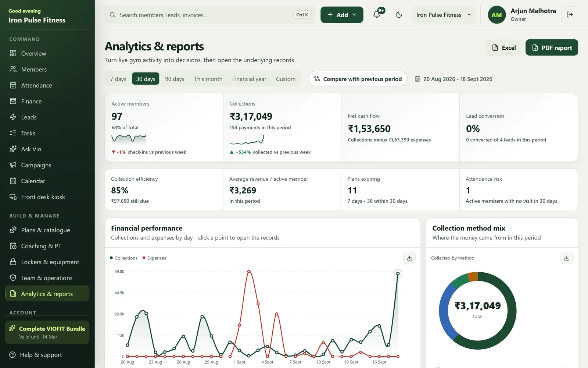Open Tasks list

point(47,133)
